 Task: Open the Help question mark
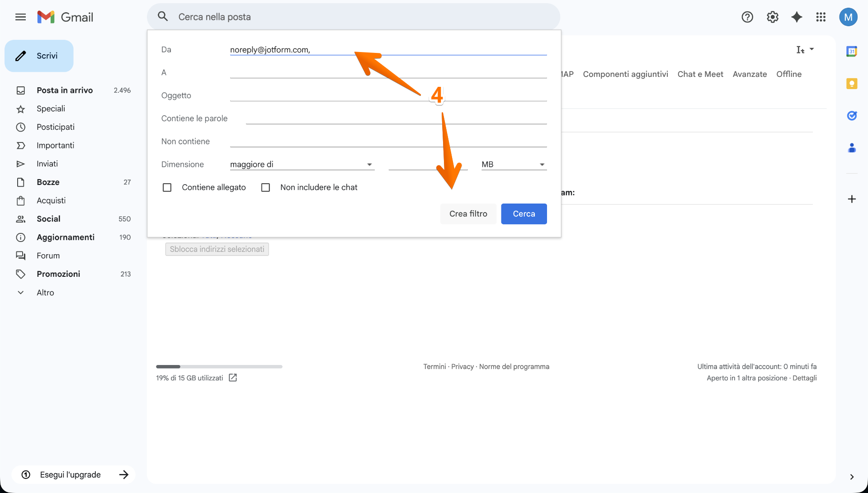click(x=747, y=17)
